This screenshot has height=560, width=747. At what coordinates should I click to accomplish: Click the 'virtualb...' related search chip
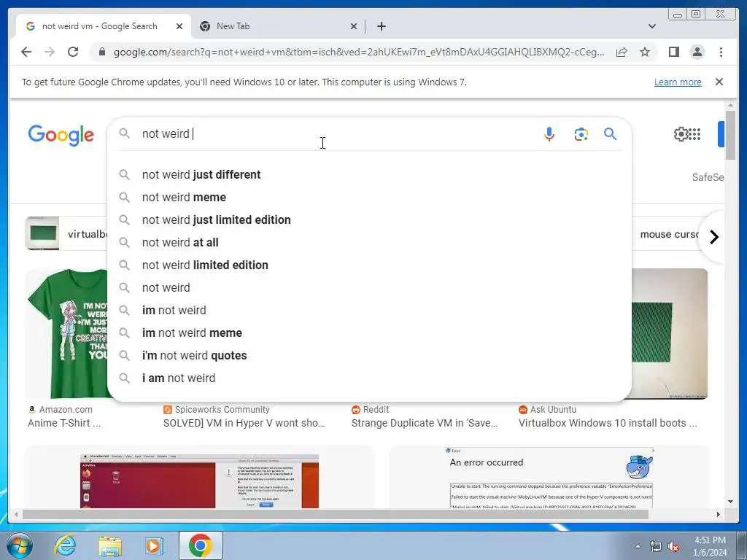point(66,234)
